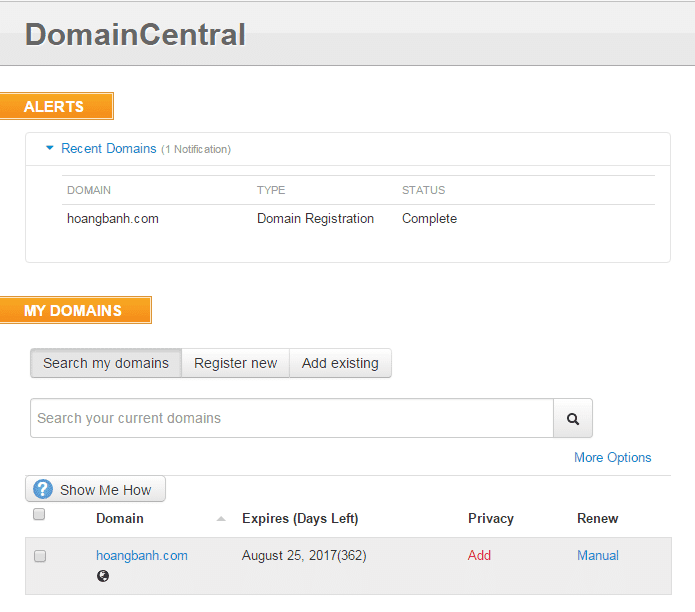Open the More Options link

point(613,457)
